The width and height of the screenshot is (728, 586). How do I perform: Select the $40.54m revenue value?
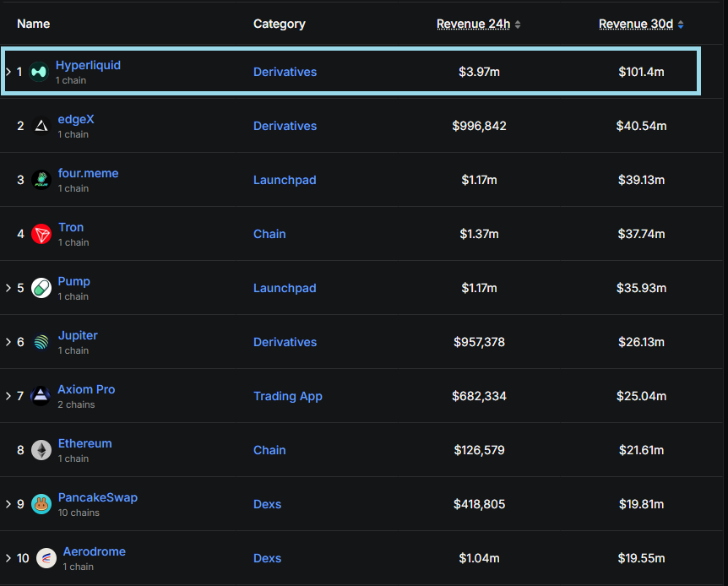641,126
